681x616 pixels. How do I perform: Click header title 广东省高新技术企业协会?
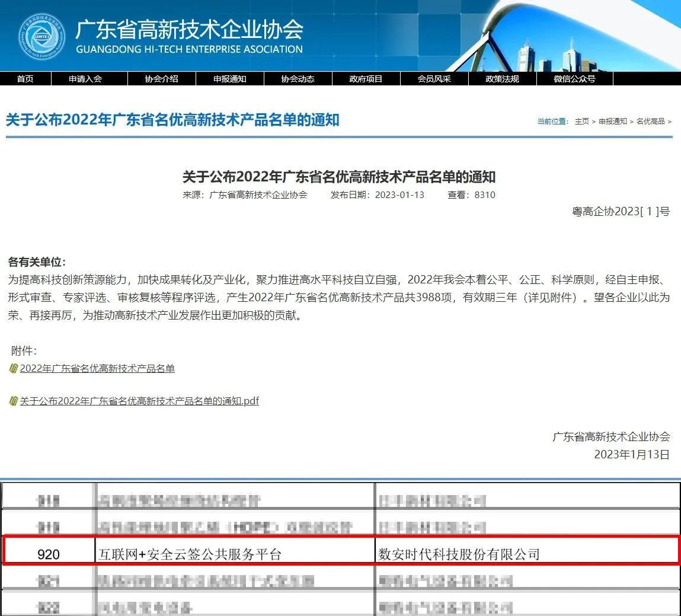pyautogui.click(x=189, y=30)
